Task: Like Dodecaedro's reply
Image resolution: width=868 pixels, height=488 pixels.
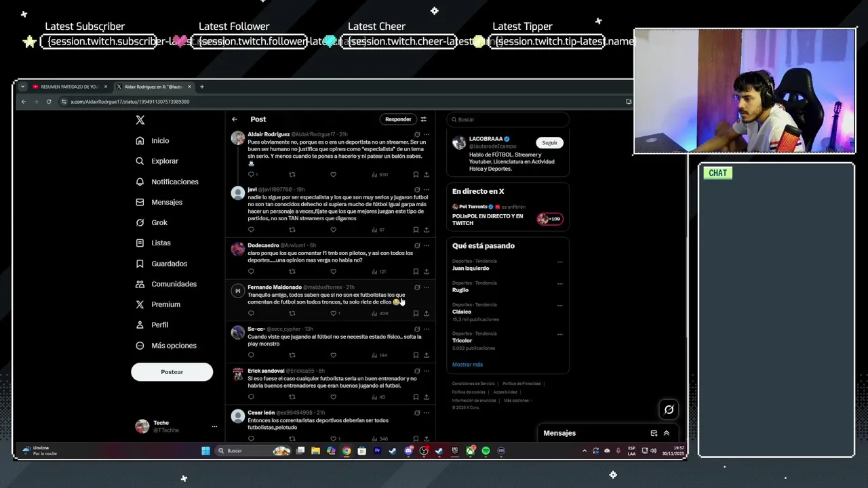Action: (x=333, y=271)
